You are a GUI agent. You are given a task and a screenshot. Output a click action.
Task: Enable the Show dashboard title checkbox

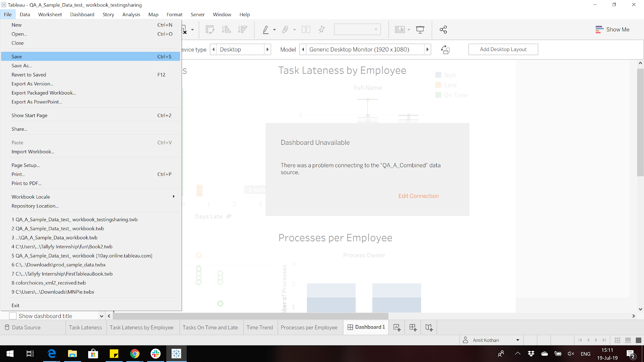(x=13, y=316)
